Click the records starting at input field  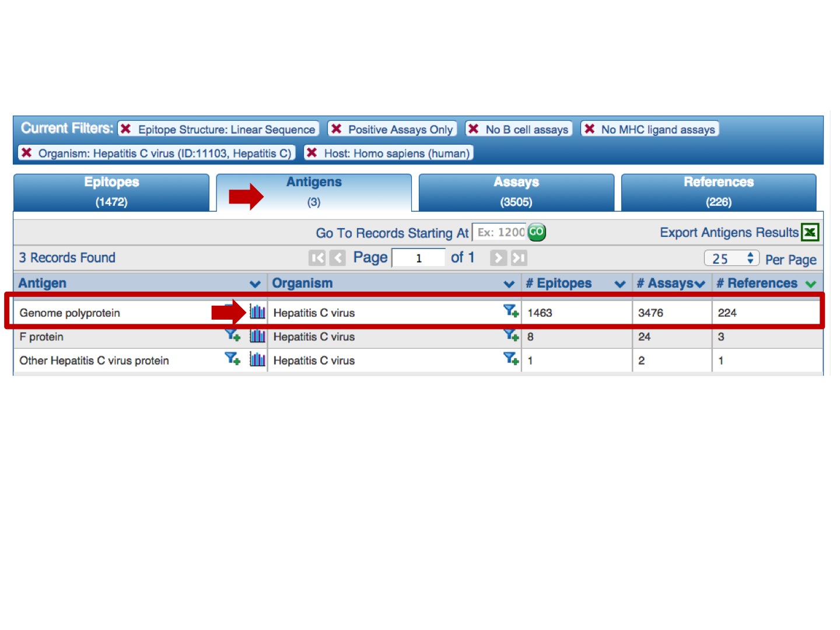(499, 232)
